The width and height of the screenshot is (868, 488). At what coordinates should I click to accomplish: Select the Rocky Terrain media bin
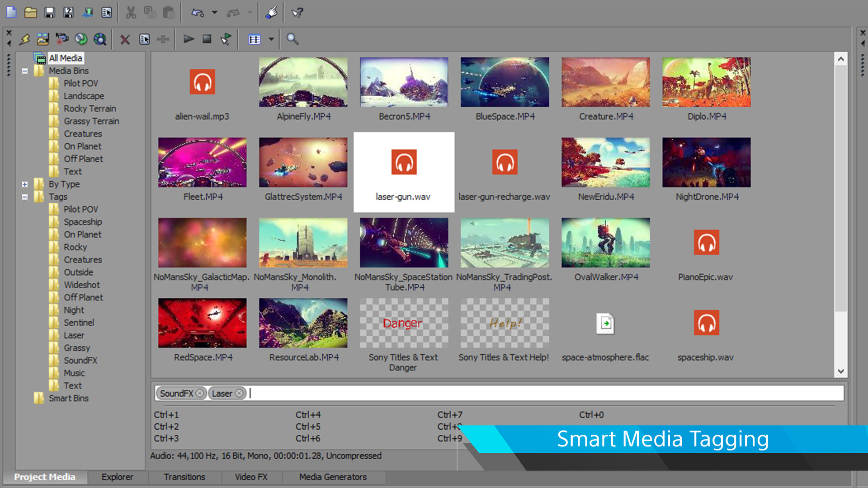pyautogui.click(x=90, y=109)
